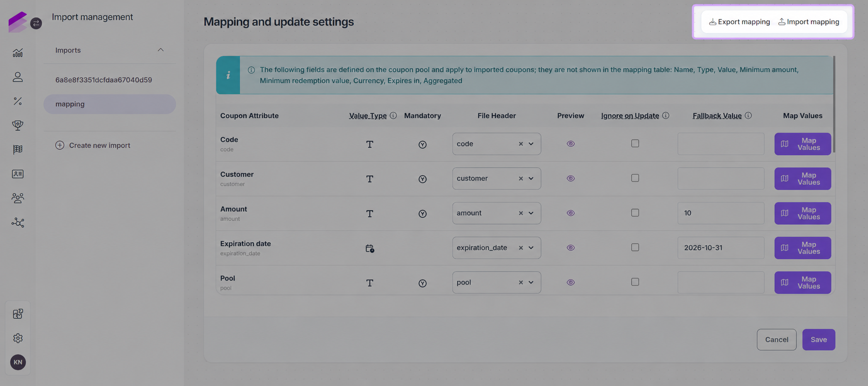Collapse the Imports section chevron
The height and width of the screenshot is (386, 868).
pyautogui.click(x=160, y=50)
